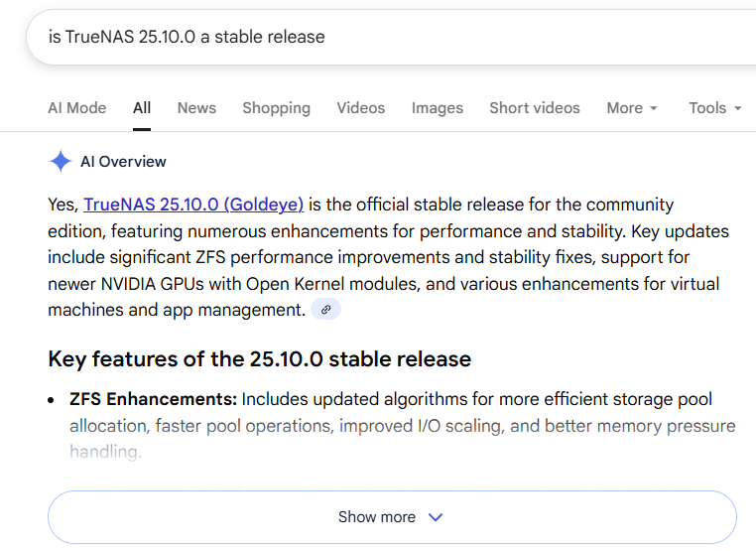
Task: Open the TrueNAS 25.10.0 (Goldeye) link
Action: pyautogui.click(x=193, y=205)
